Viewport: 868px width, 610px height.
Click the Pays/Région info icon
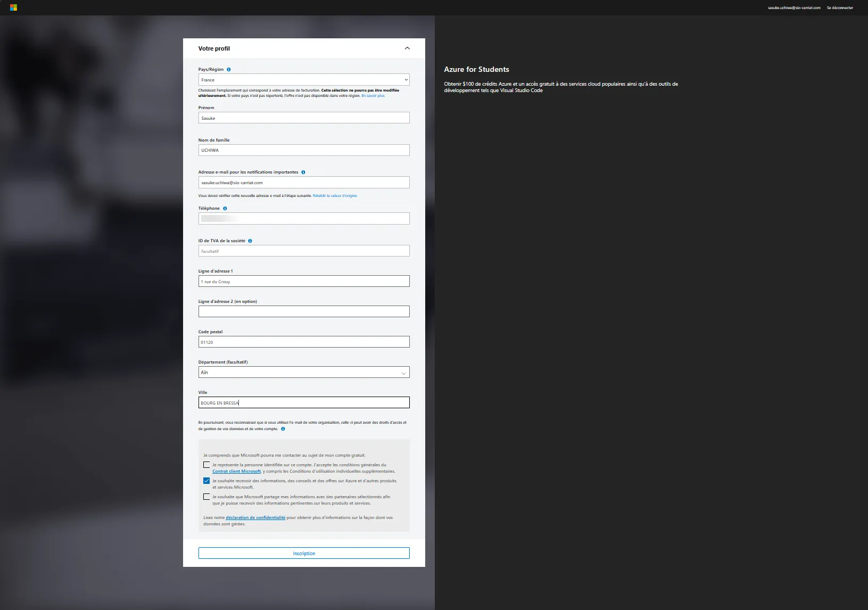(x=229, y=69)
